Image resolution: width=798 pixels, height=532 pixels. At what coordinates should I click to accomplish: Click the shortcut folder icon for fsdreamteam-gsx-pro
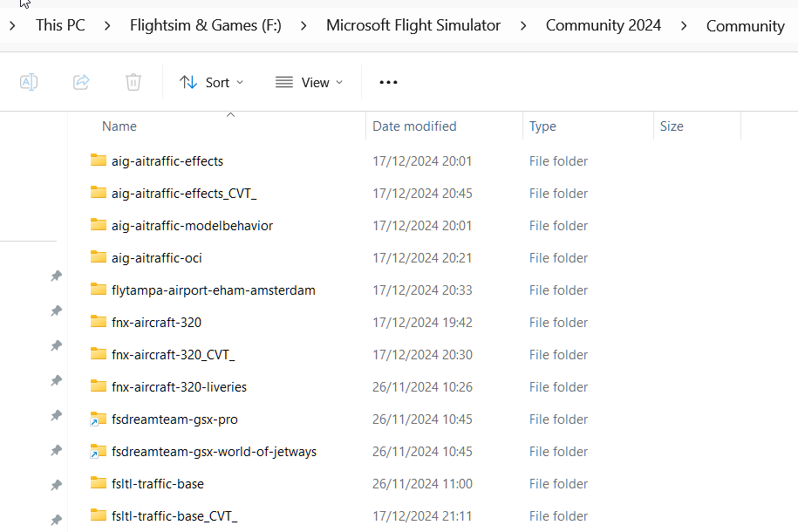[99, 419]
